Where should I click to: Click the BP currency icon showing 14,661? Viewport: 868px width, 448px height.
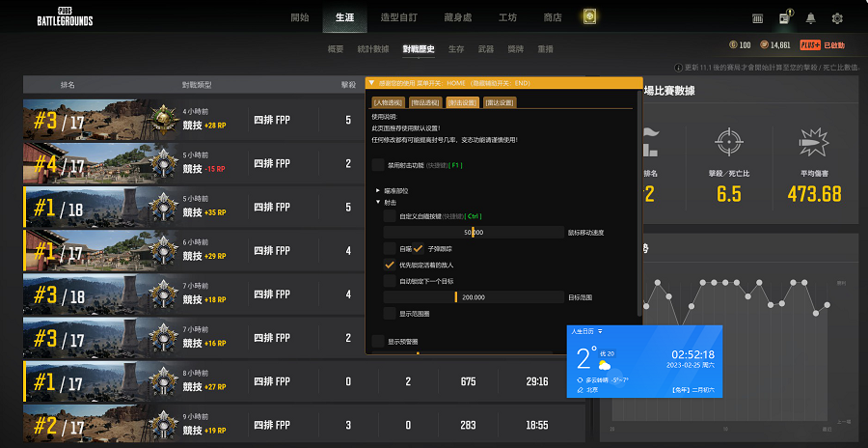coord(764,45)
